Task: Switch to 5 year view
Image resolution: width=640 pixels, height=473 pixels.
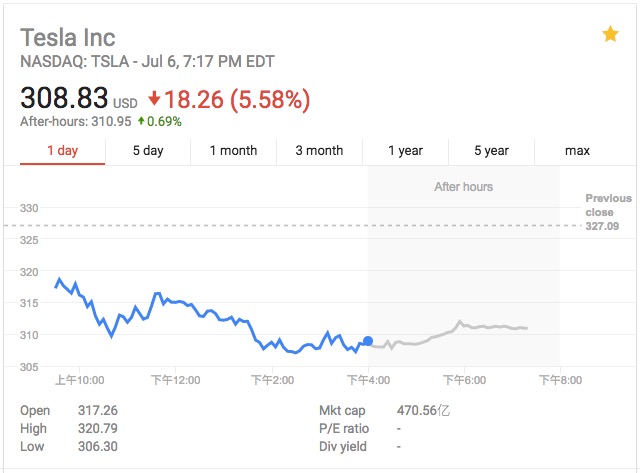Action: [x=491, y=151]
